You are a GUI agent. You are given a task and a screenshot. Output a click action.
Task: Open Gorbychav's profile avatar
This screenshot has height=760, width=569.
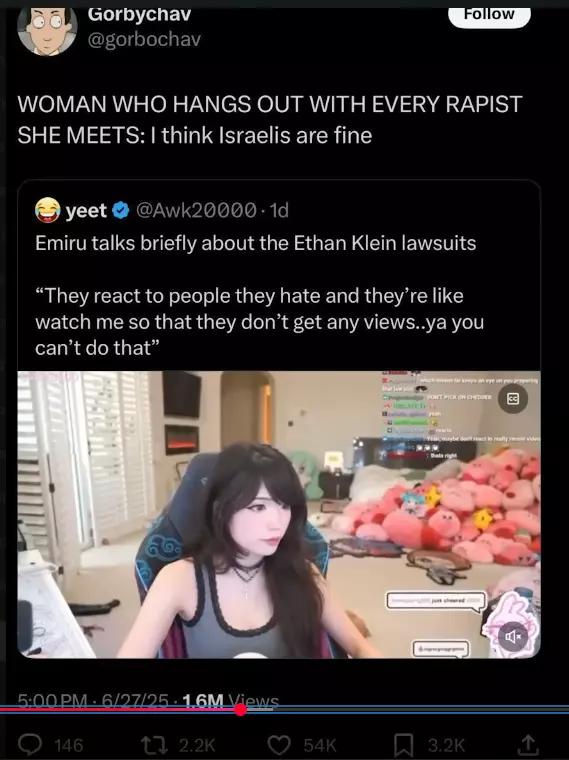(47, 31)
